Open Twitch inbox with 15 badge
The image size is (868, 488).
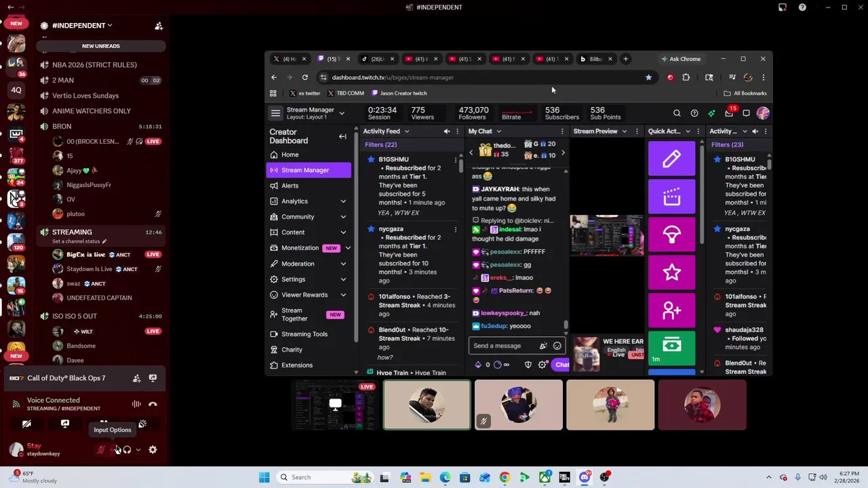(730, 113)
